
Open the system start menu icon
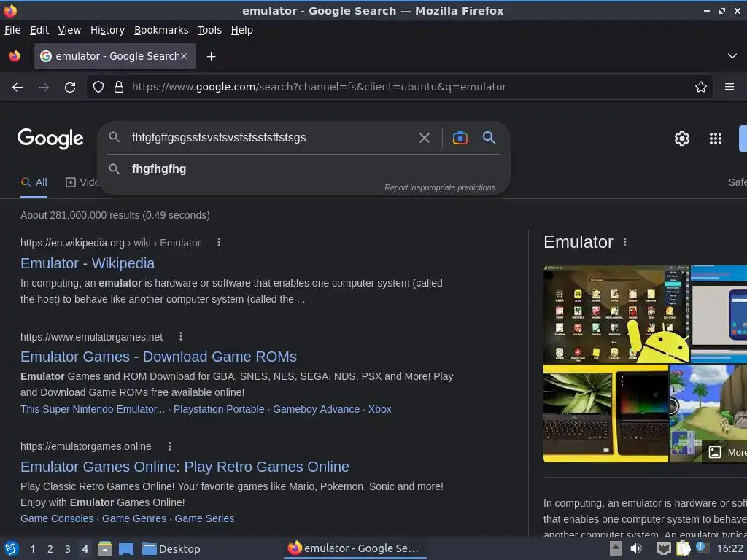click(x=12, y=548)
